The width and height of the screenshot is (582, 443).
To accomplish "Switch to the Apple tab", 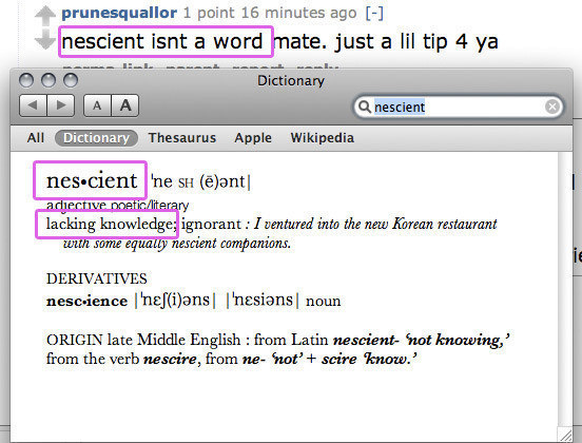I will click(x=253, y=138).
